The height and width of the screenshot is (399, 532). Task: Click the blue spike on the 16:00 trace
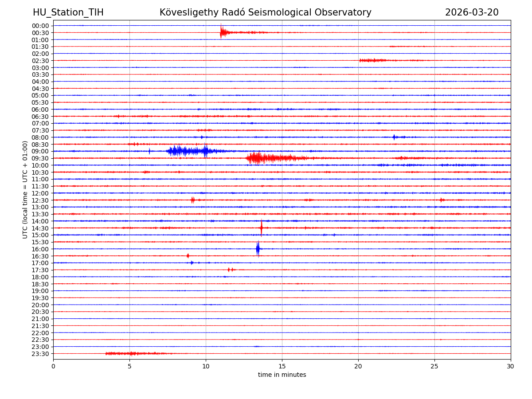[258, 249]
